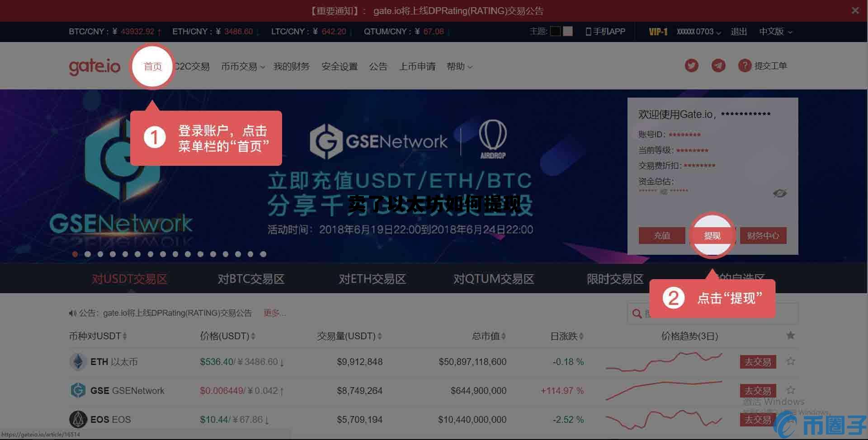
Task: Open the 我的财务 menu item
Action: [292, 66]
